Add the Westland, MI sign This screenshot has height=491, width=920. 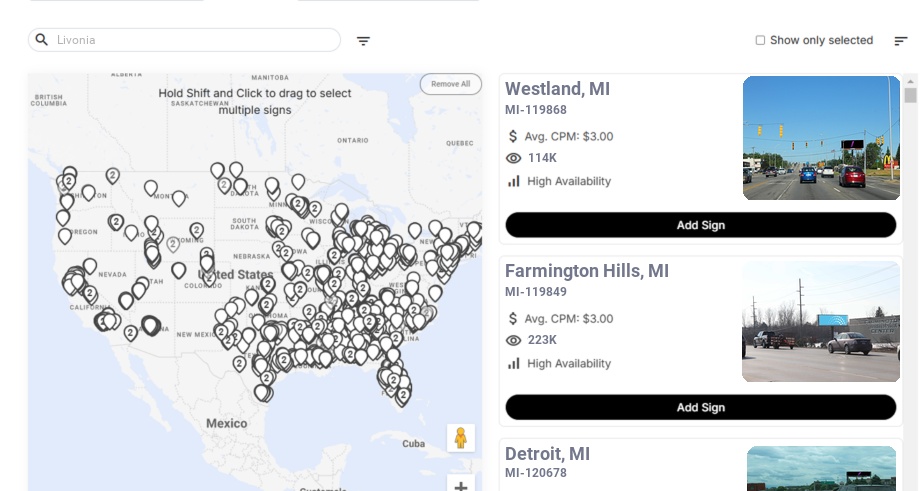[x=700, y=225]
